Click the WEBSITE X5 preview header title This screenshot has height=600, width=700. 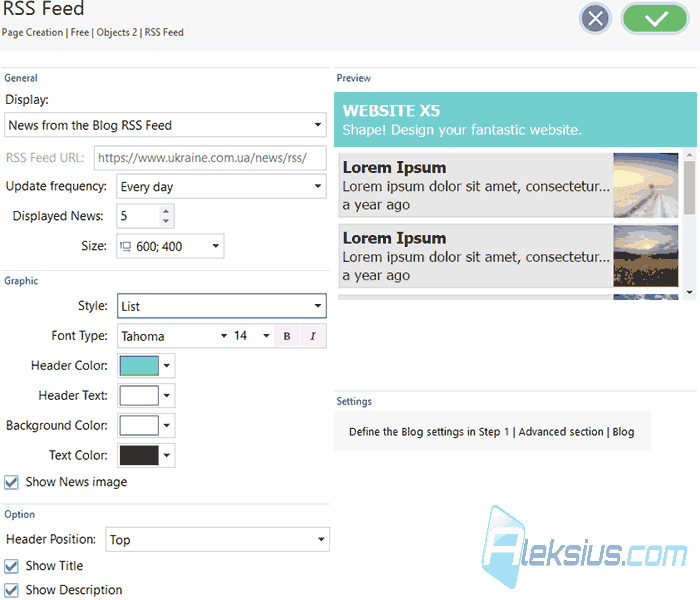click(392, 111)
